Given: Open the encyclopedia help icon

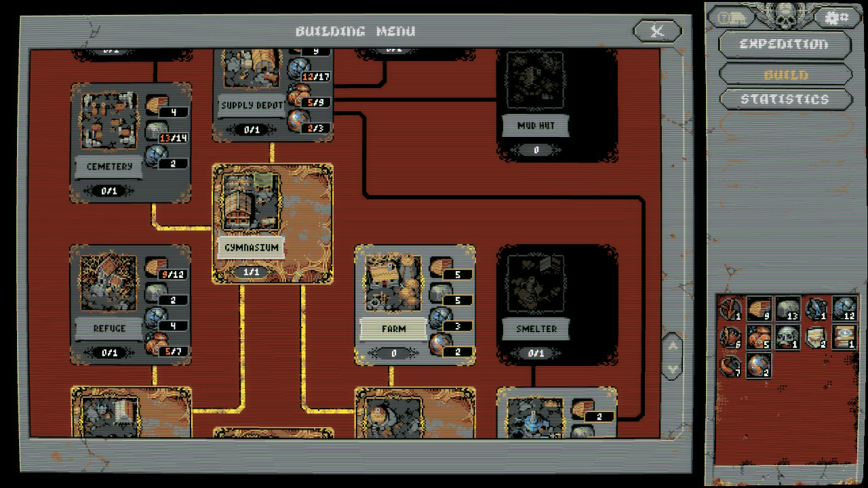Looking at the screenshot, I should (731, 18).
